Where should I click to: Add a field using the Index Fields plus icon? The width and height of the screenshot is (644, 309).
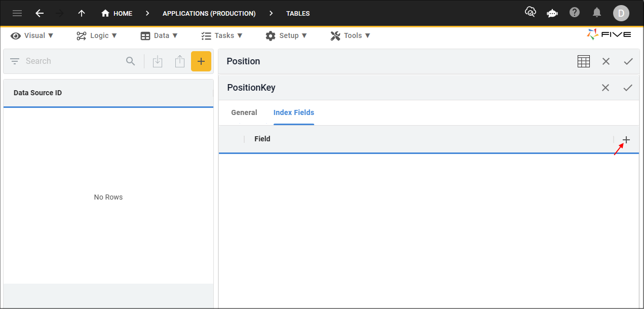point(626,139)
